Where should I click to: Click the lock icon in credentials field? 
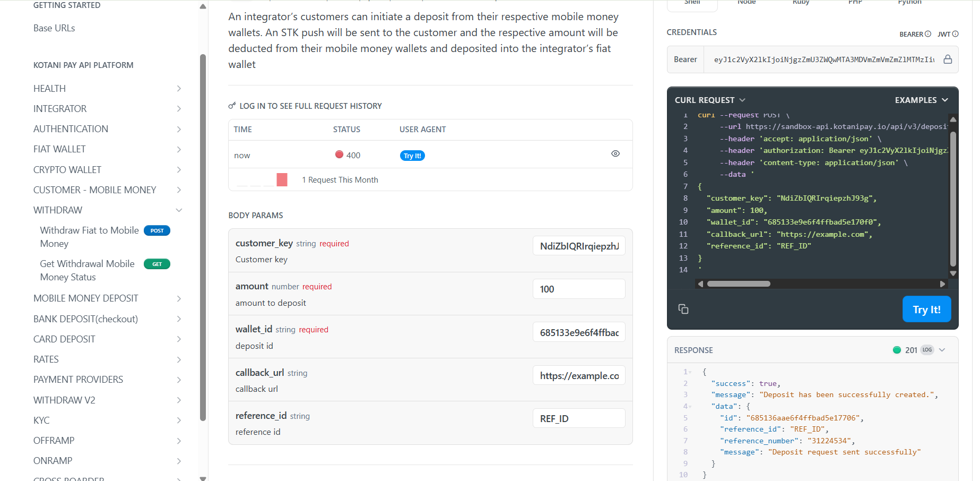(x=948, y=59)
